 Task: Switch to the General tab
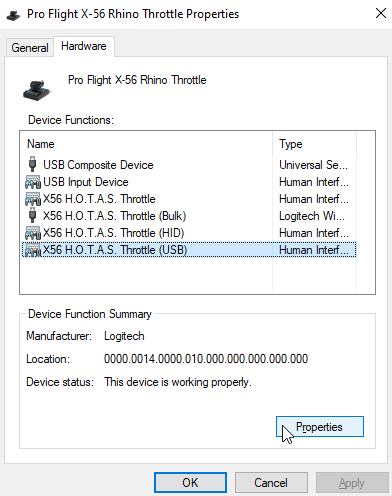tap(30, 48)
